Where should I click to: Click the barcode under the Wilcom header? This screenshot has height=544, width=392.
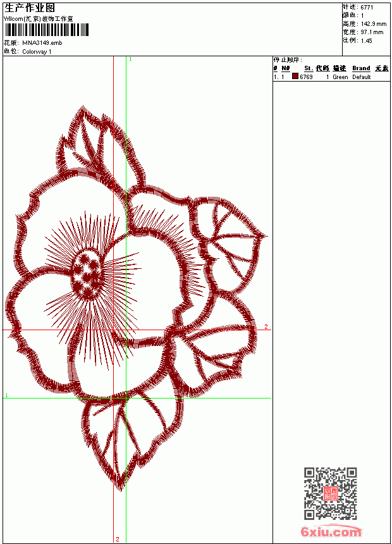[x=47, y=30]
